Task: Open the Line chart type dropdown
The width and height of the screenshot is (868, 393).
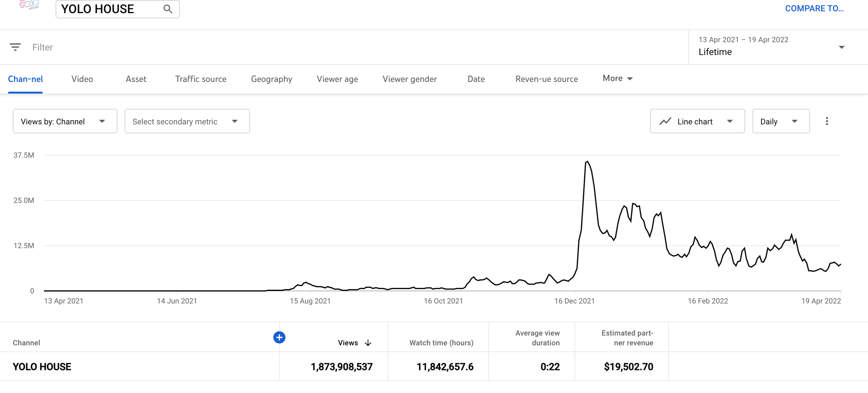Action: pyautogui.click(x=697, y=121)
